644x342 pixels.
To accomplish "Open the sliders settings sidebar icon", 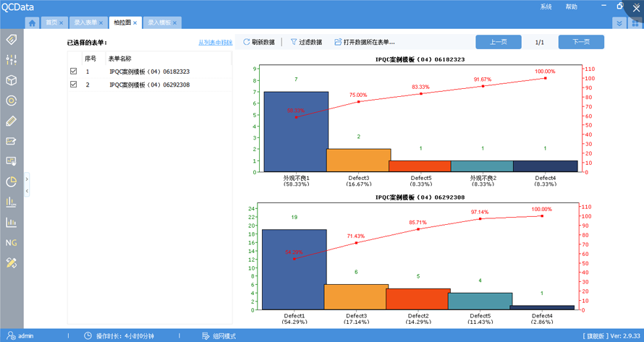I will pos(11,59).
